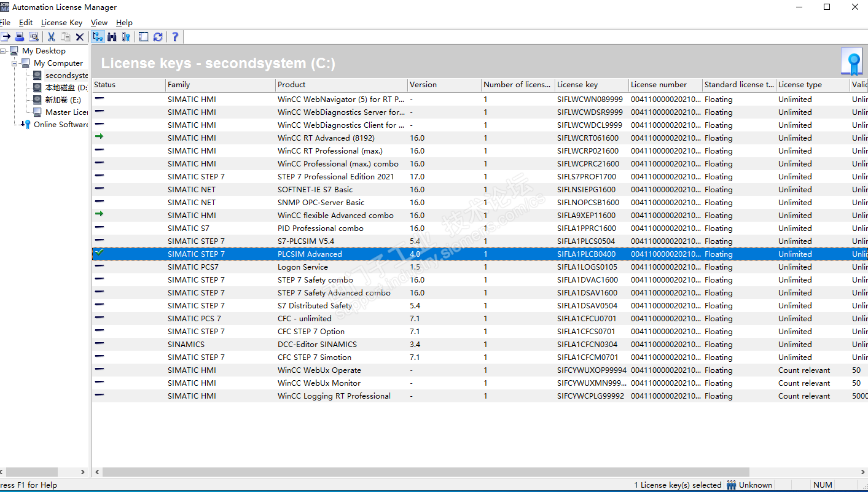Viewport: 868px width, 492px height.
Task: Click the 新加卷 (E:) drive icon
Action: pos(37,100)
